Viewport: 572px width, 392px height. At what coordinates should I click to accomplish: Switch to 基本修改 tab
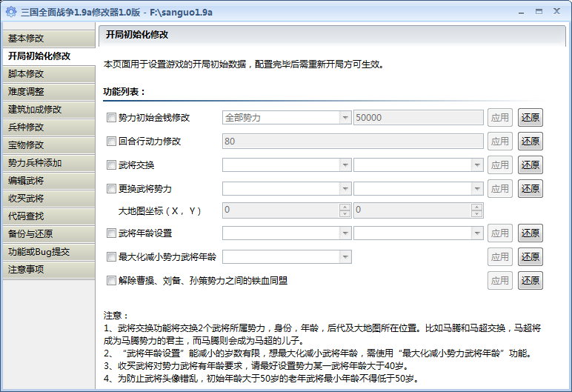49,39
